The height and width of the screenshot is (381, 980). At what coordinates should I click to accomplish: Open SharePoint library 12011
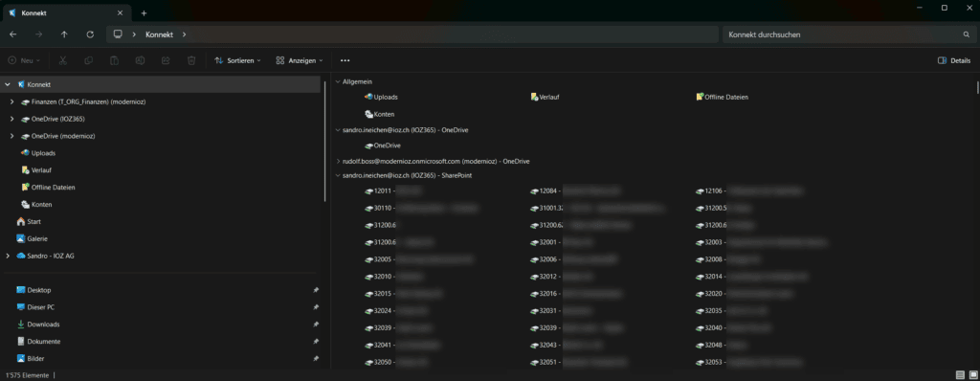point(392,190)
